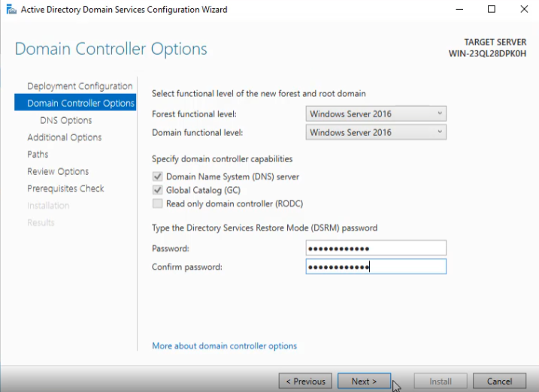This screenshot has width=539, height=392.
Task: Click the greyed-out Install button
Action: (x=441, y=381)
